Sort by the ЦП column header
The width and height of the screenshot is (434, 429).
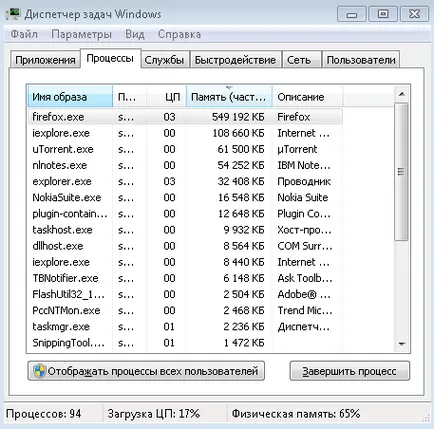166,97
